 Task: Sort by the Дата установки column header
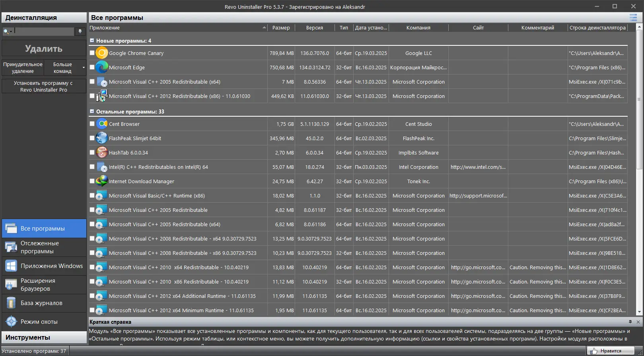pos(371,28)
